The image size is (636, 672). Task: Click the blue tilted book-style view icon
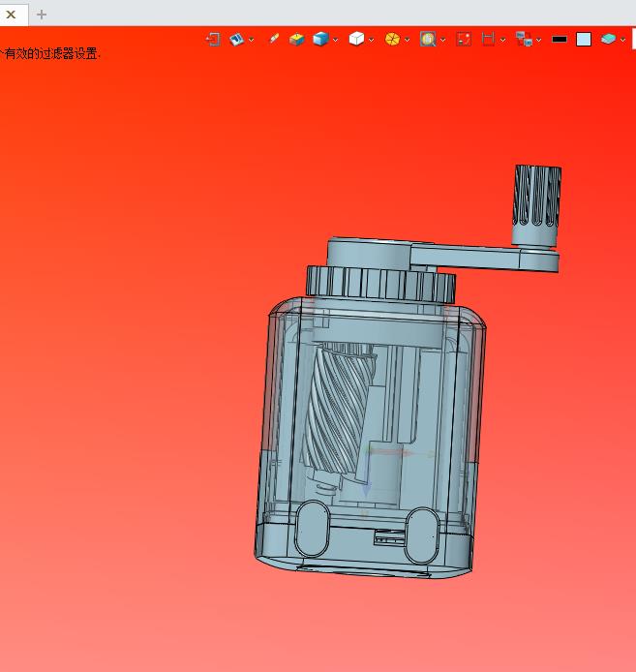[236, 40]
